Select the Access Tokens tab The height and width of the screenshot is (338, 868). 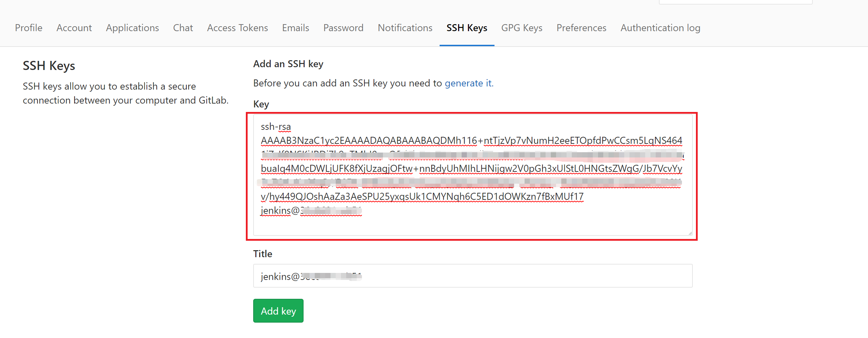[237, 28]
